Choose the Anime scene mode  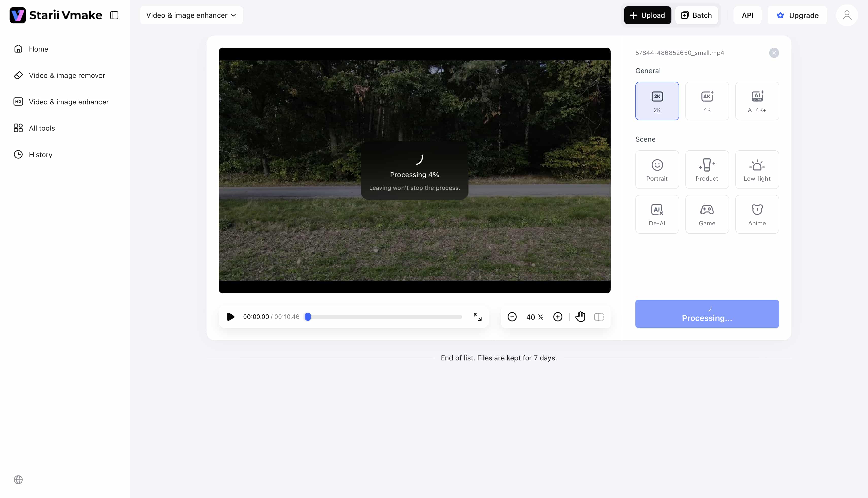(757, 214)
